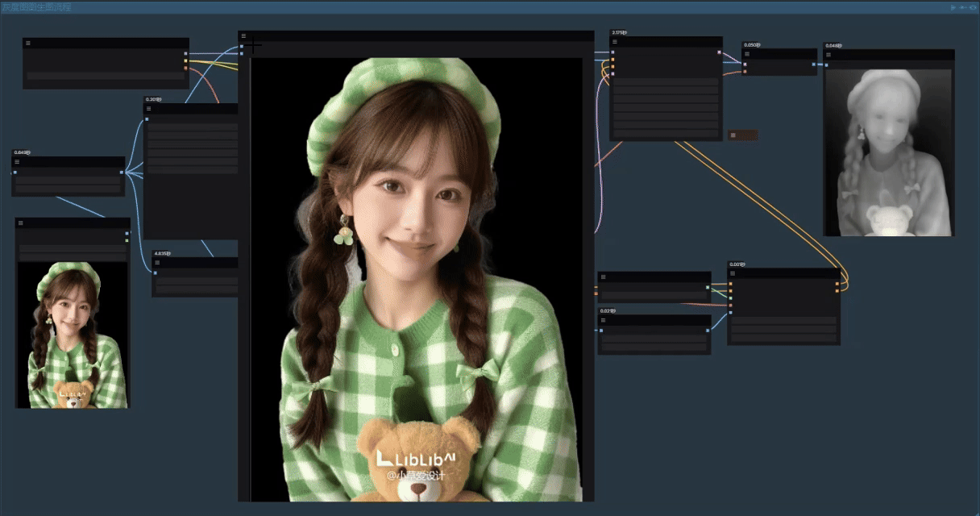980x516 pixels.
Task: Toggle the eye icon in the group header
Action: pos(973,7)
